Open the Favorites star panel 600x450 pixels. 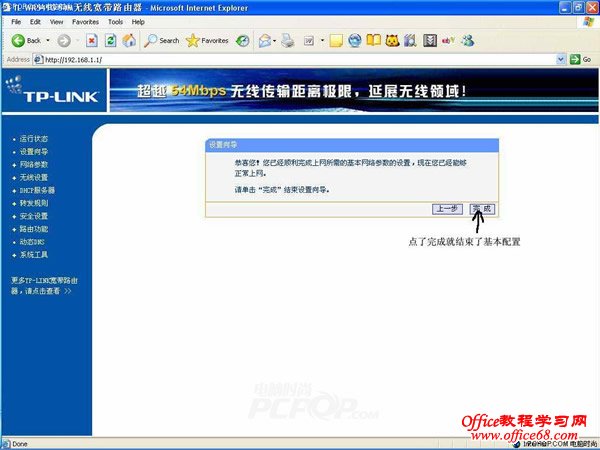207,41
